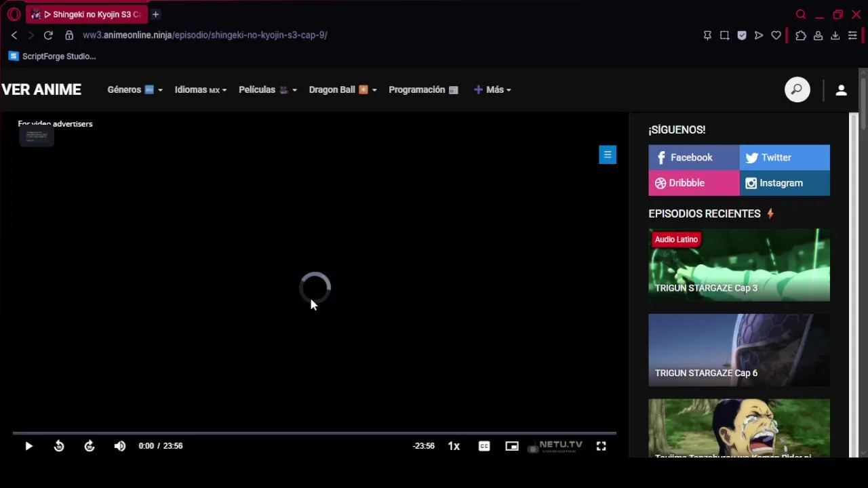Click the forward navigation arrow
Image resolution: width=868 pixels, height=488 pixels.
tap(31, 35)
